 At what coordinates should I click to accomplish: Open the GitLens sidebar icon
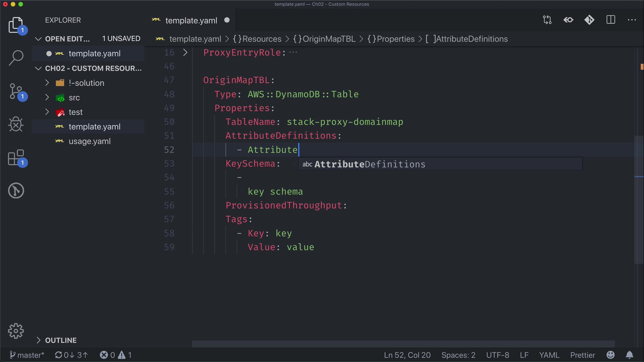(16, 190)
